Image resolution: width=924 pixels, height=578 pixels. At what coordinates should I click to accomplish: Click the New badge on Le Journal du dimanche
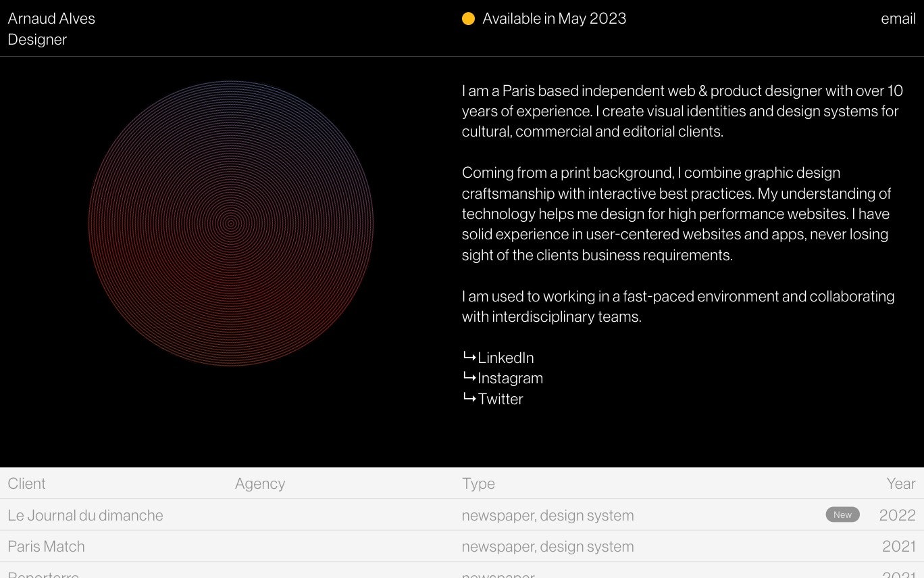coord(842,514)
